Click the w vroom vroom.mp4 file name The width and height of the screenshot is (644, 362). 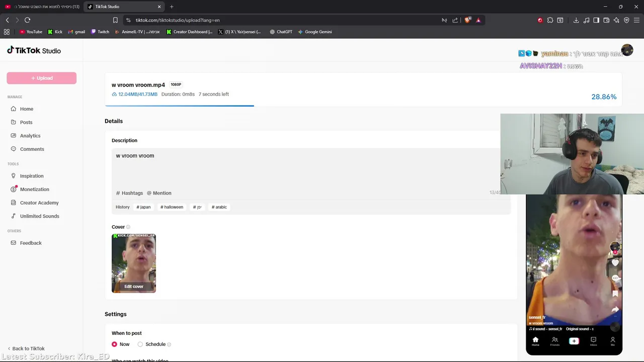click(x=138, y=85)
